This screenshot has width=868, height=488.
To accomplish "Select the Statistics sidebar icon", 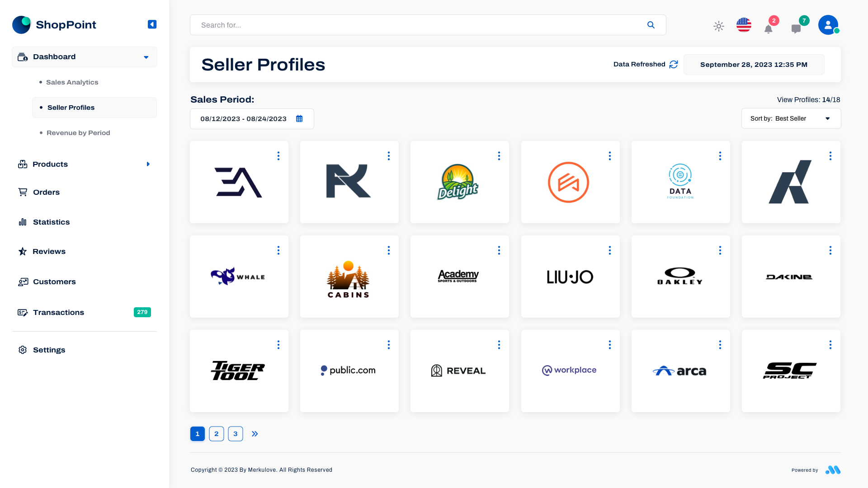I will 23,222.
